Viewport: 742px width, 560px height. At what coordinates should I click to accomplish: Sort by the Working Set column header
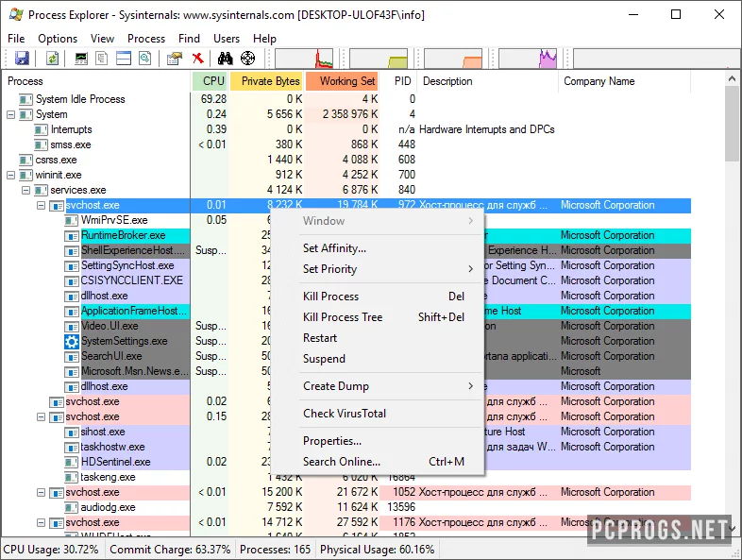point(342,81)
